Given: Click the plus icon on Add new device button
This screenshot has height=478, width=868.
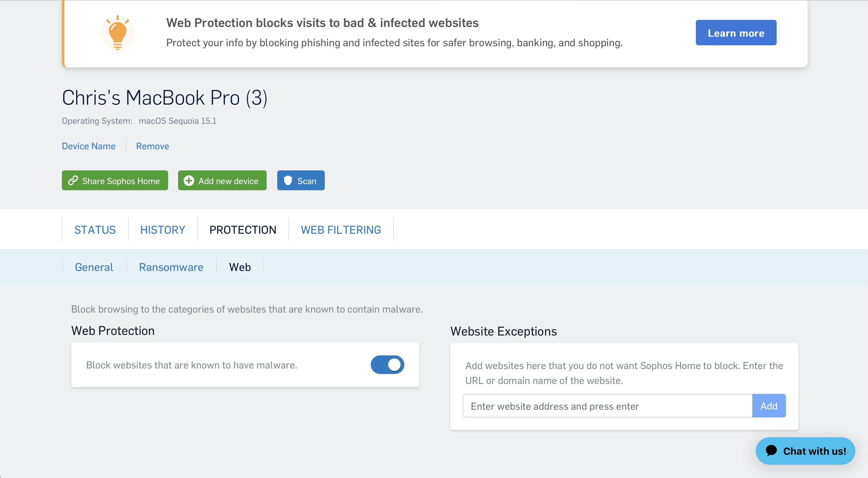Looking at the screenshot, I should 189,180.
